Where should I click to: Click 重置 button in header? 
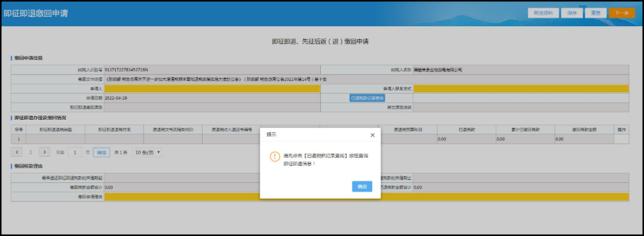point(596,13)
